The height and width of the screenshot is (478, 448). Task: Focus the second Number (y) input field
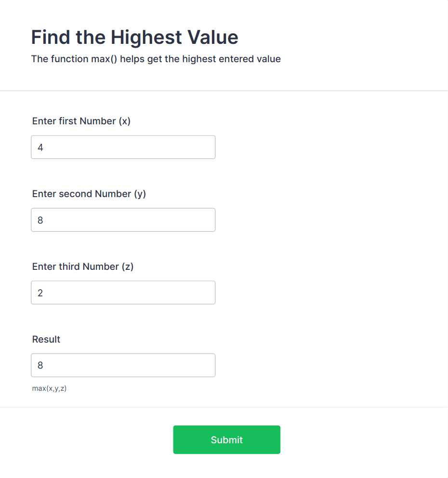[x=123, y=220]
